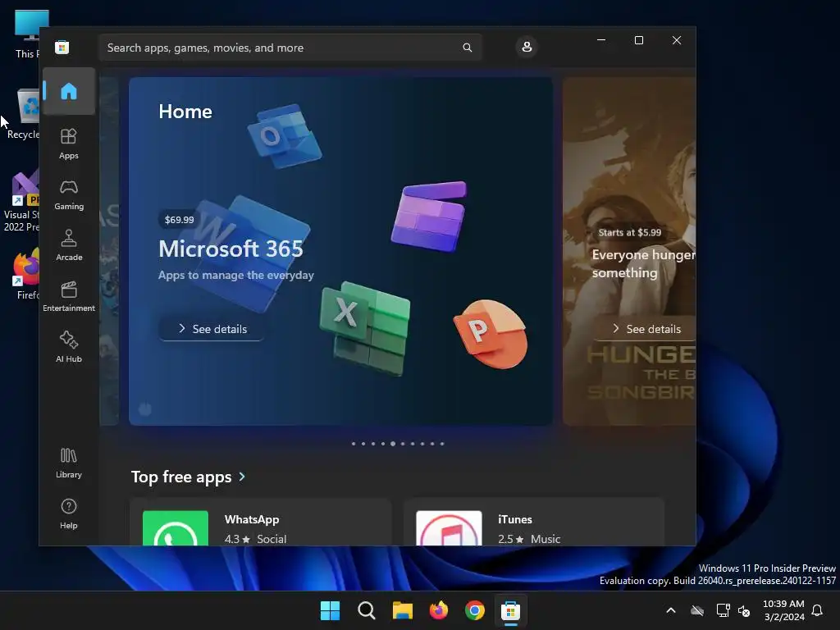The height and width of the screenshot is (630, 840).
Task: Select the first carousel page dot
Action: click(x=354, y=444)
